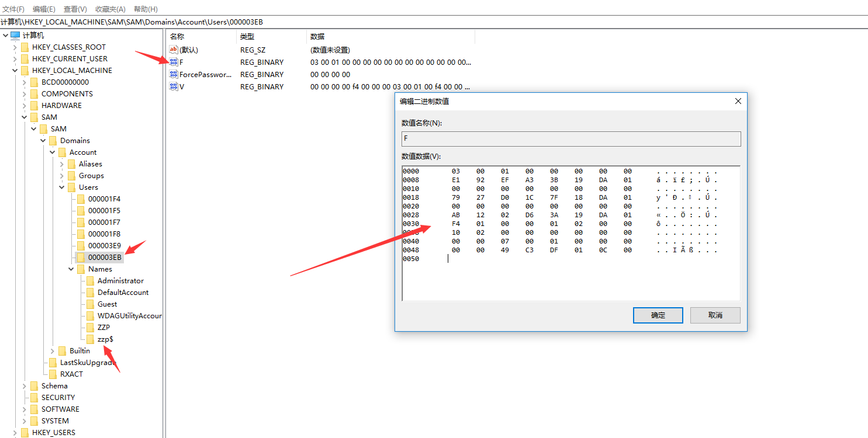Select the 000003E9 folder icon
This screenshot has width=868, height=438.
[81, 245]
